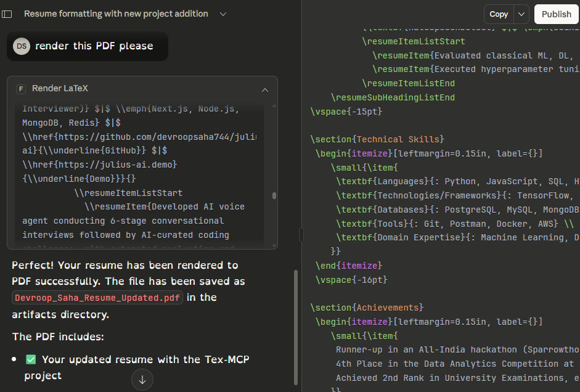Click the DS user avatar
The image size is (580, 392).
coord(22,46)
